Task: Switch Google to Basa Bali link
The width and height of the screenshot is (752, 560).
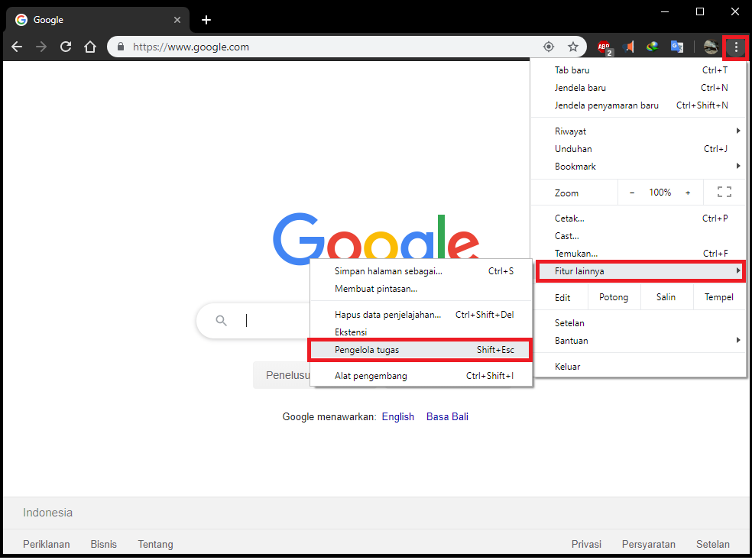Action: (x=447, y=416)
